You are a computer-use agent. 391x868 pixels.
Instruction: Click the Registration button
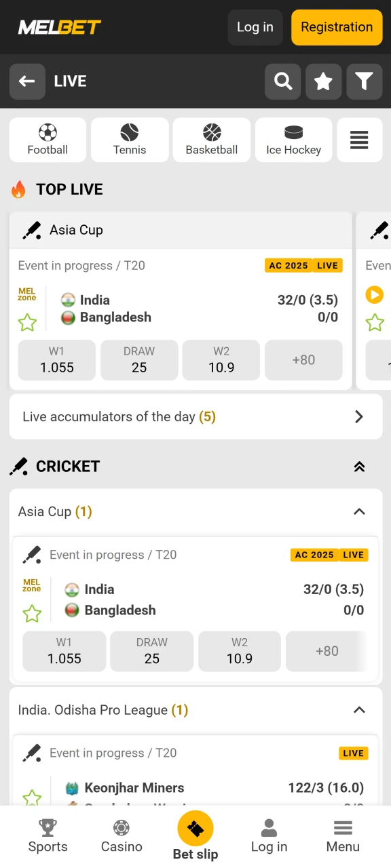(x=336, y=27)
